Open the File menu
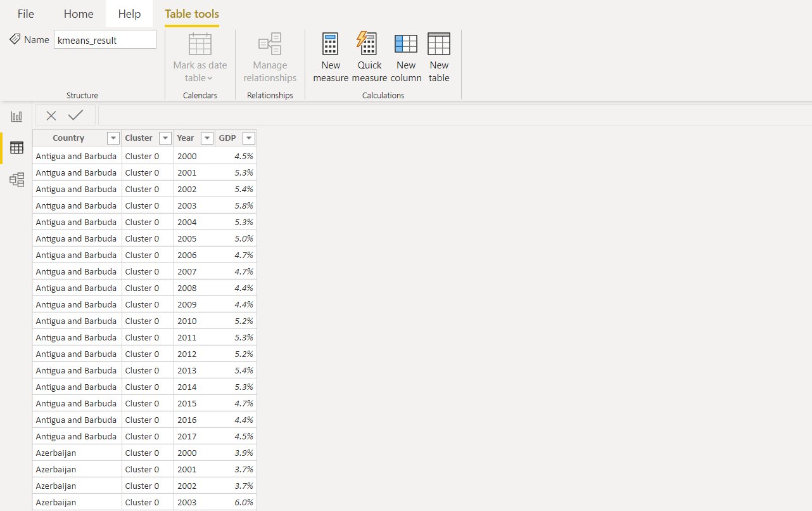The height and width of the screenshot is (511, 812). click(x=26, y=14)
